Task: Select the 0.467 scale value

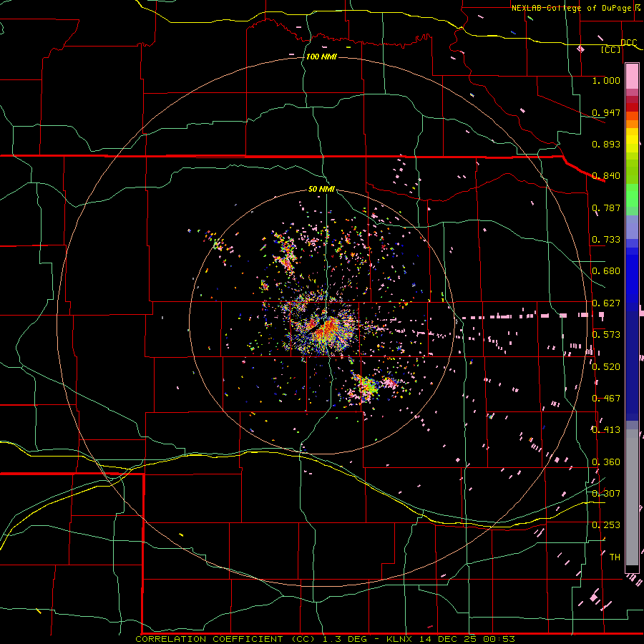Action: tap(606, 399)
